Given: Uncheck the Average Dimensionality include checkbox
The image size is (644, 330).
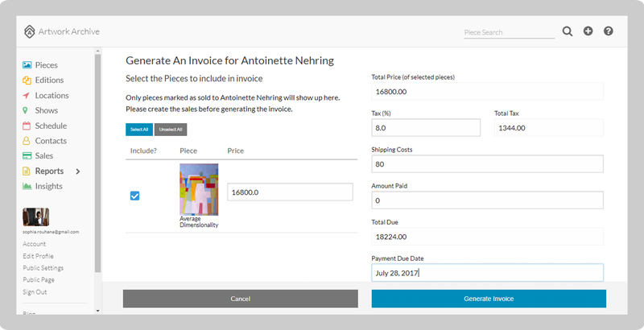Looking at the screenshot, I should (x=135, y=195).
